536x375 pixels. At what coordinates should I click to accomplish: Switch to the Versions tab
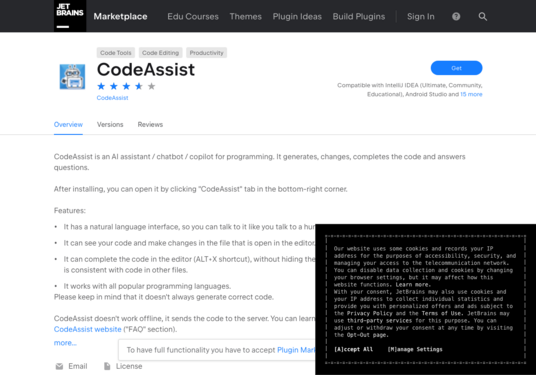coord(110,124)
